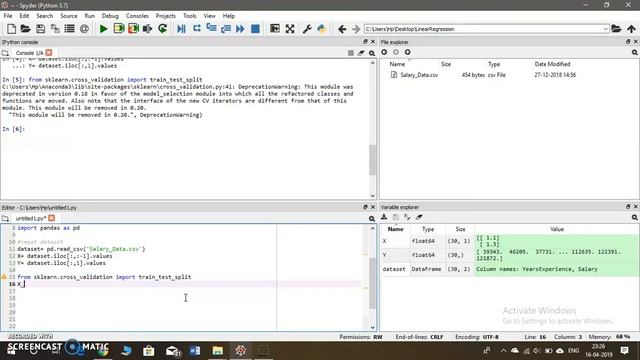Close the Console 1/A tab
Screen dimensions: 640x360
pos(49,53)
